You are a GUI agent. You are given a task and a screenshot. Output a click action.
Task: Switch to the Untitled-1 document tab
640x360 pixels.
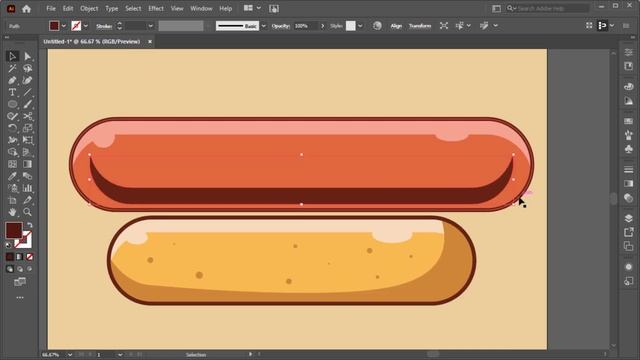click(92, 42)
